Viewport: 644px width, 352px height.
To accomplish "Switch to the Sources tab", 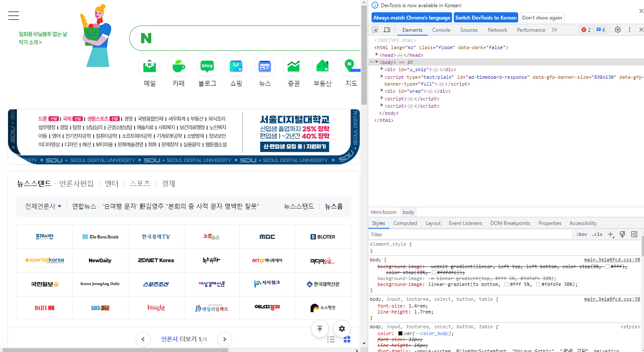I will (x=469, y=30).
